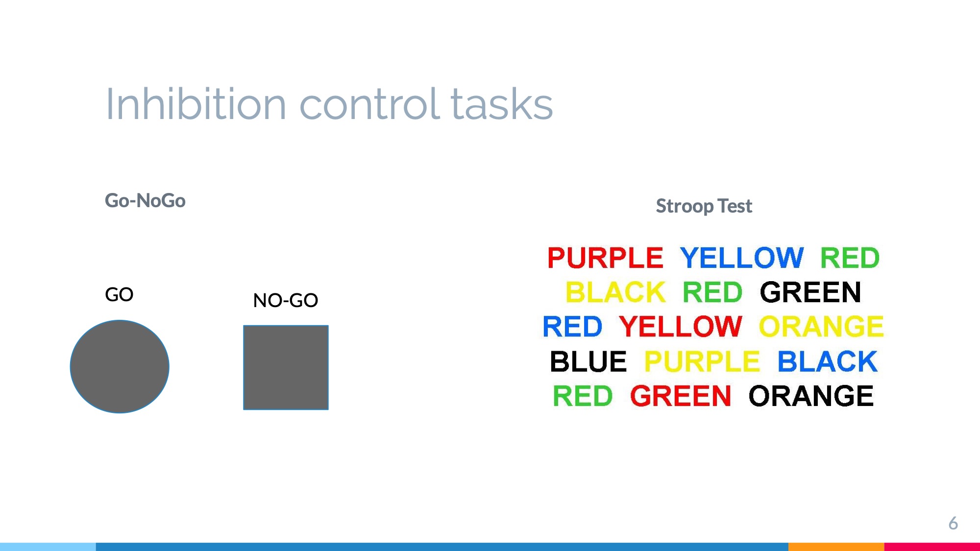Click the gray NO-GO square shape
The image size is (980, 551).
tap(286, 367)
